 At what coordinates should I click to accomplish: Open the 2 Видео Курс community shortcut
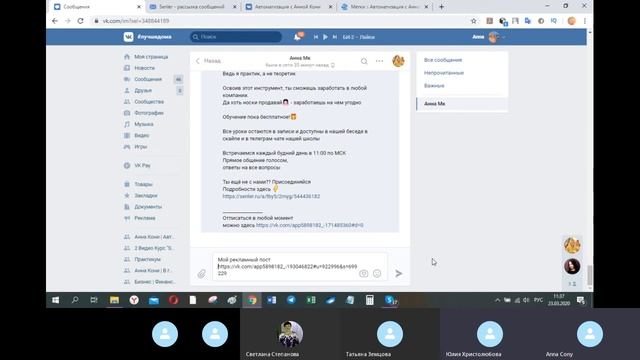tap(153, 248)
